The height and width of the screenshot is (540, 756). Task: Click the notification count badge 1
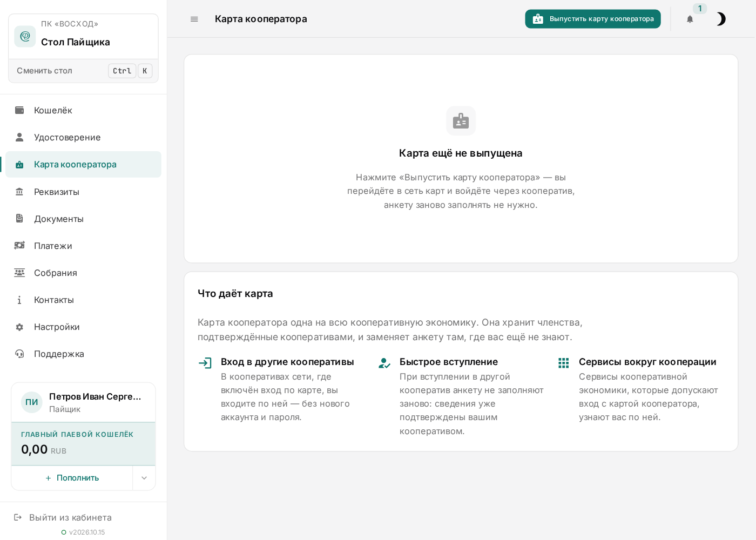(700, 9)
